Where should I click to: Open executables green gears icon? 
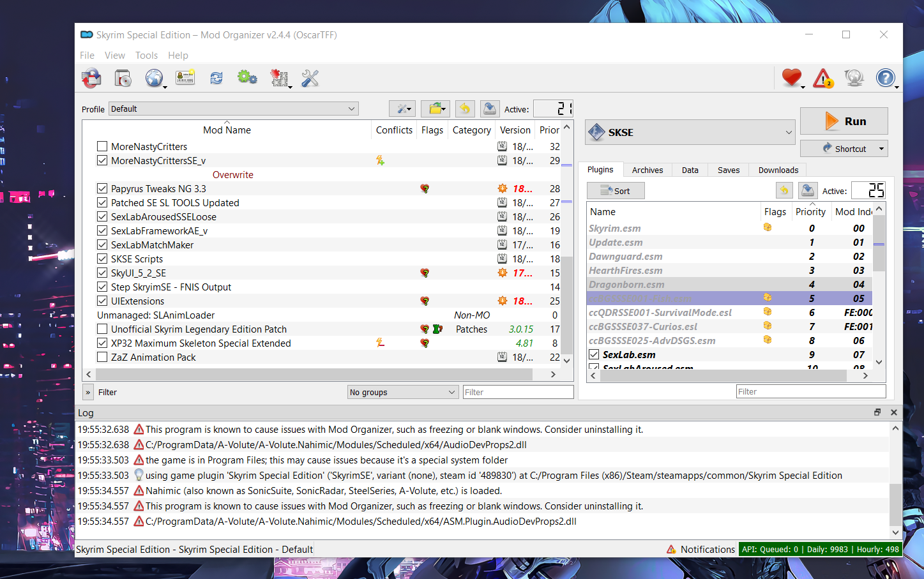tap(247, 78)
